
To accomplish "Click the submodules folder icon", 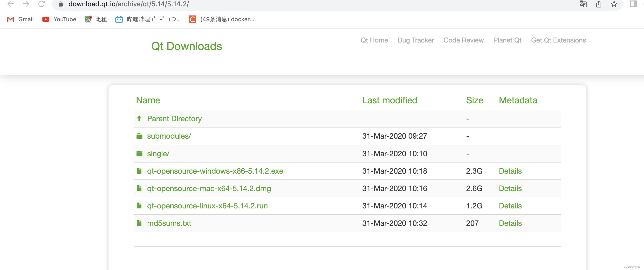I will pyautogui.click(x=139, y=136).
